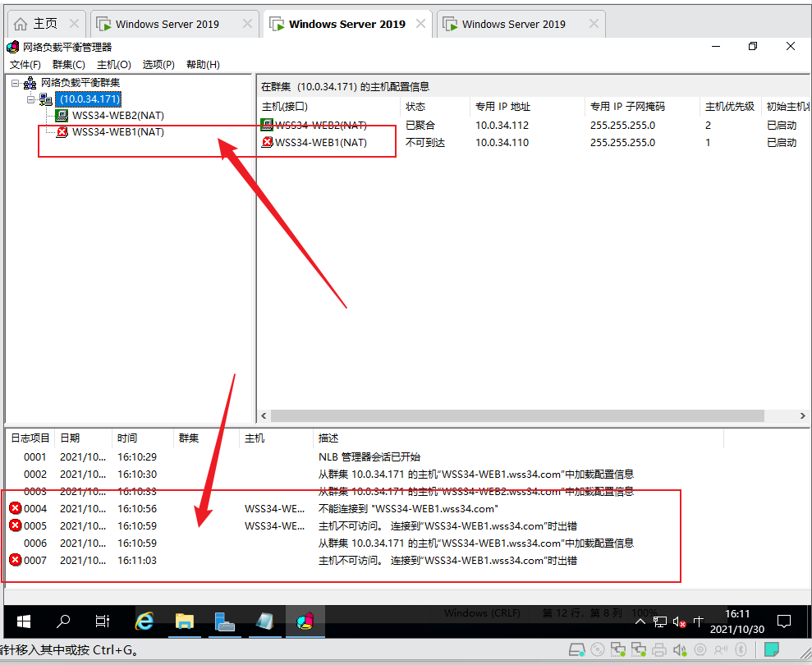Select WSS34-WEB2(NAT) in the tree
Screen dimensions: 812x665
coord(118,116)
